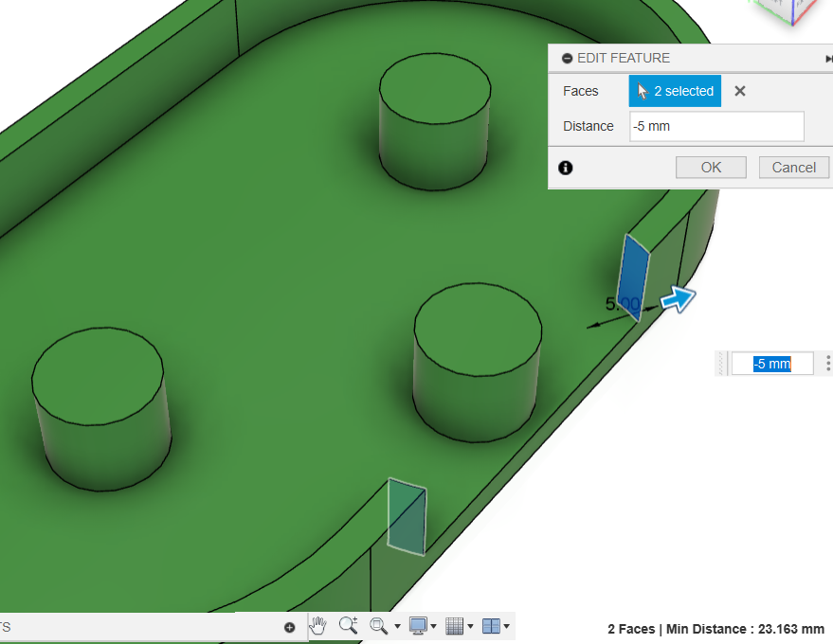This screenshot has height=644, width=833.
Task: Click the plus icon in comments bar
Action: 290,627
